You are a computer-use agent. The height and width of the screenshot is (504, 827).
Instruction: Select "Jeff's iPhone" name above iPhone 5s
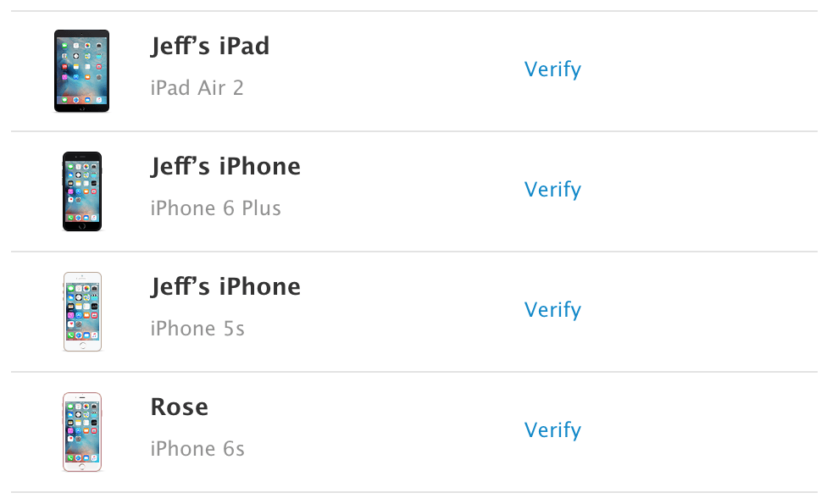[x=225, y=286]
